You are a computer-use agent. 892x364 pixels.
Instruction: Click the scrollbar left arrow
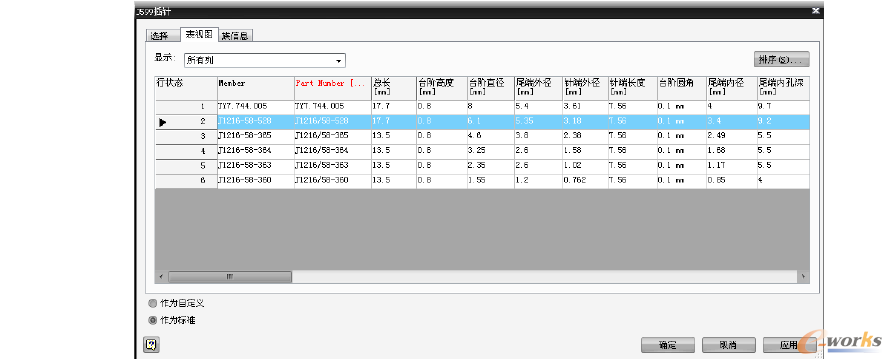pyautogui.click(x=161, y=276)
